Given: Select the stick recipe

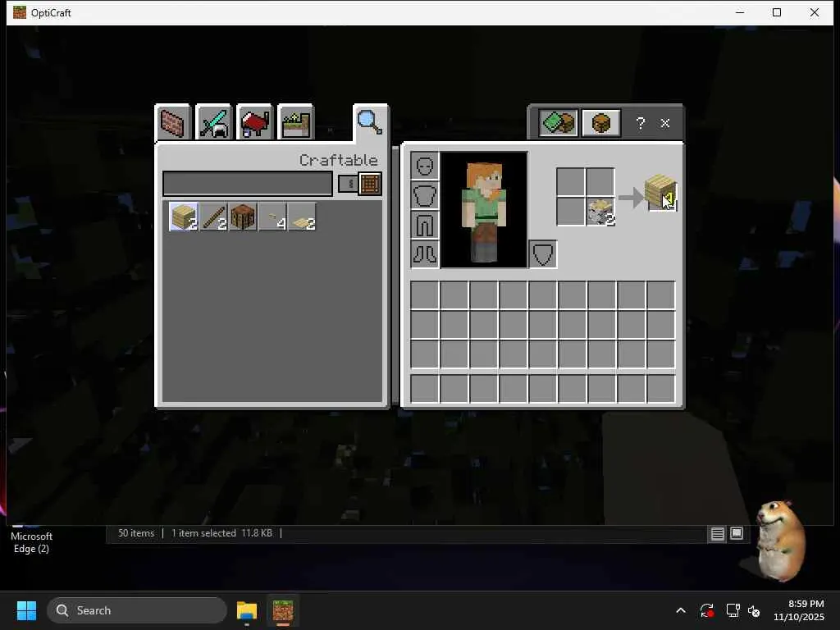Looking at the screenshot, I should point(213,217).
